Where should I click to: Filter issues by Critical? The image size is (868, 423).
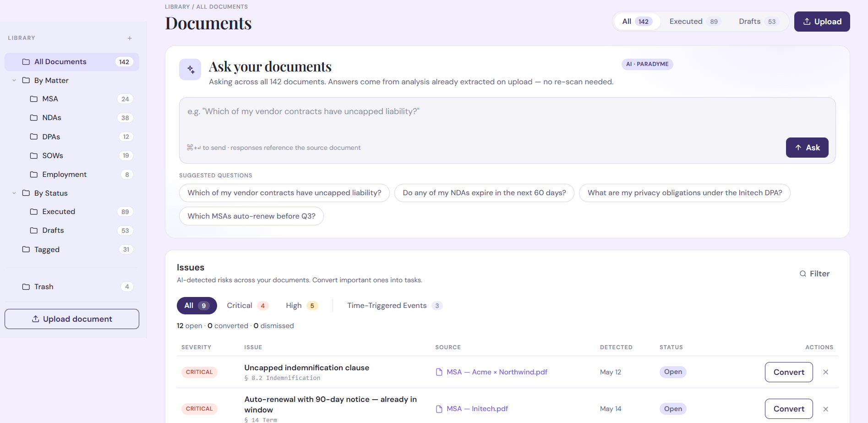247,306
